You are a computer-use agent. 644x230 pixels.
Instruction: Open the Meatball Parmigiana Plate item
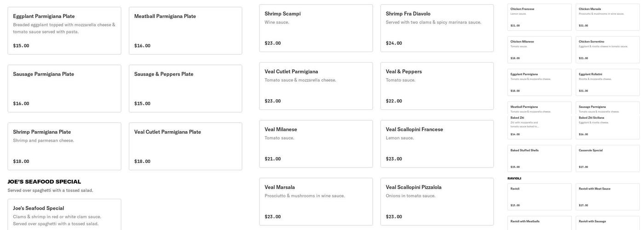[x=185, y=31]
